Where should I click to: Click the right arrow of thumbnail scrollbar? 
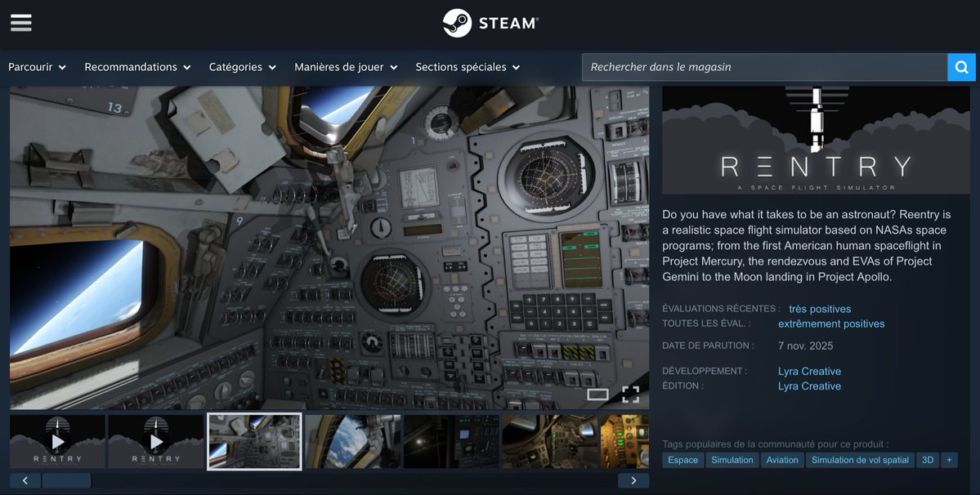(633, 480)
